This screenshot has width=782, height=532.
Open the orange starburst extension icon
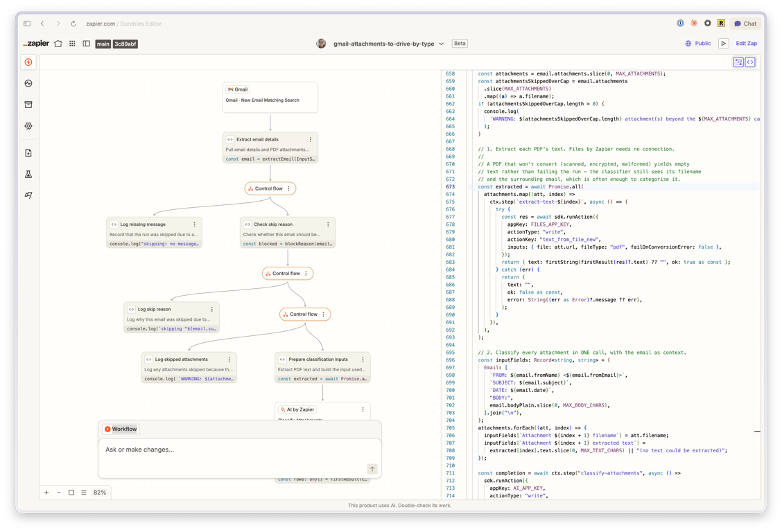[694, 23]
